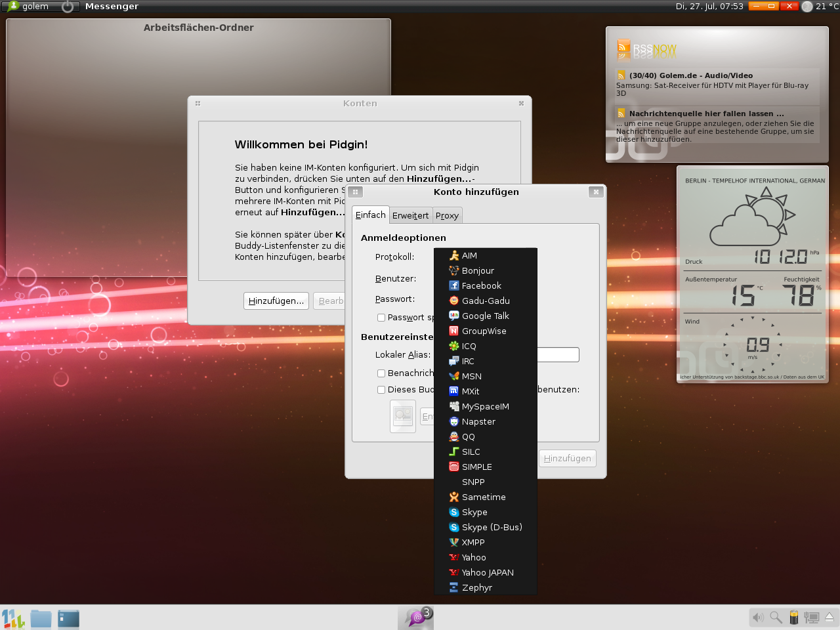Click the Pidgin messenger taskbar icon
The height and width of the screenshot is (630, 840).
(416, 618)
